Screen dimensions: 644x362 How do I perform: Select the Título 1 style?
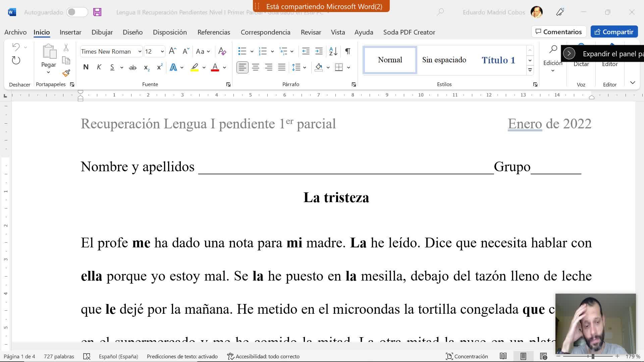pos(498,60)
